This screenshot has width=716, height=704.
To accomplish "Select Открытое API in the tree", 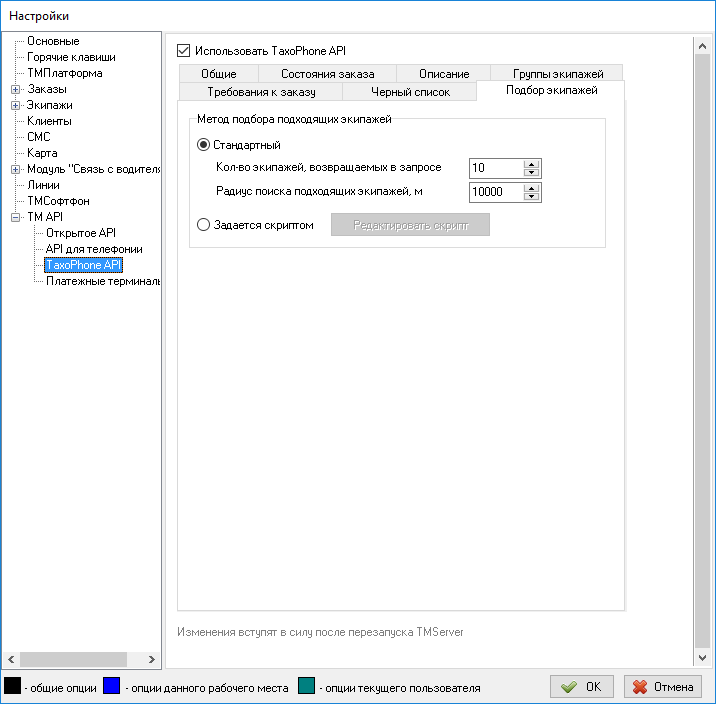I will 81,233.
